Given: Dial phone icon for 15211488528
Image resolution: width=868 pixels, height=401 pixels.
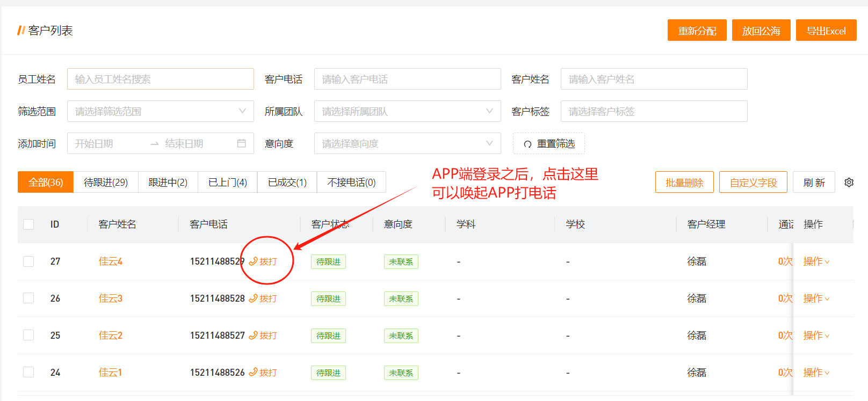Looking at the screenshot, I should 253,298.
